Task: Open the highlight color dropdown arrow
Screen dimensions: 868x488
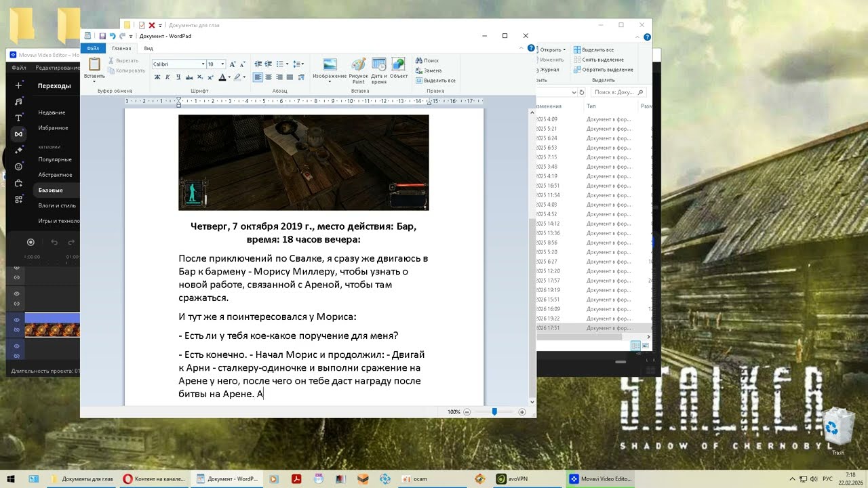Action: (x=245, y=77)
